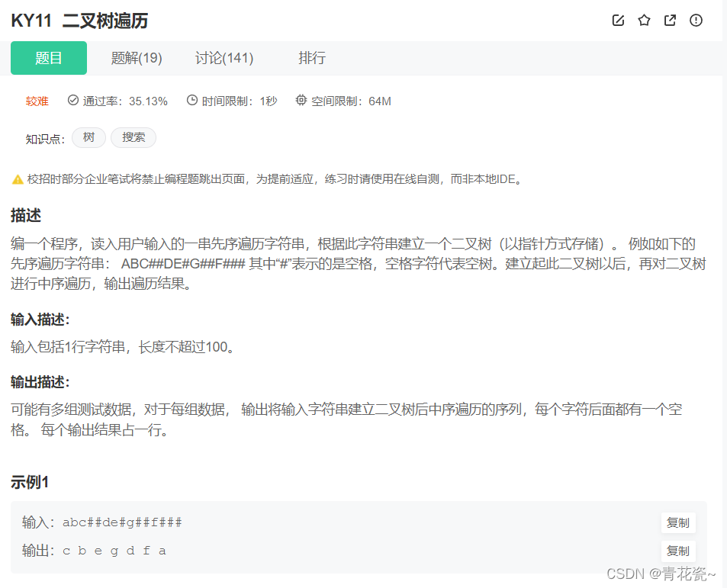Click the time limit clock icon

click(x=192, y=100)
